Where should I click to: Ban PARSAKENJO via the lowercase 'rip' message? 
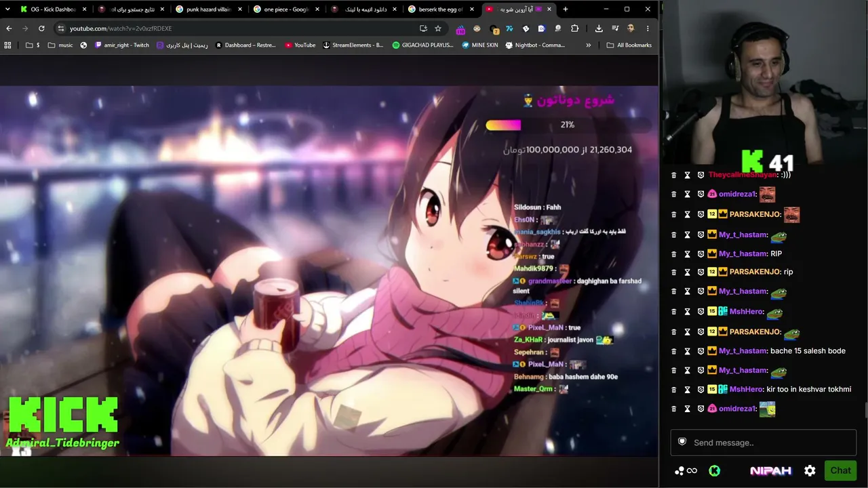pos(701,272)
